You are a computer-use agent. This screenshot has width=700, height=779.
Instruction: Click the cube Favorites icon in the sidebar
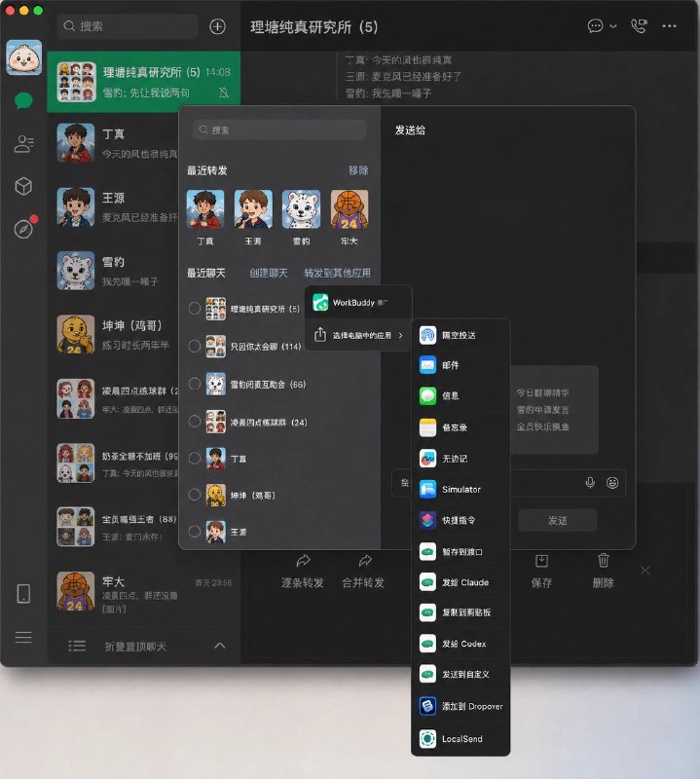pos(23,186)
